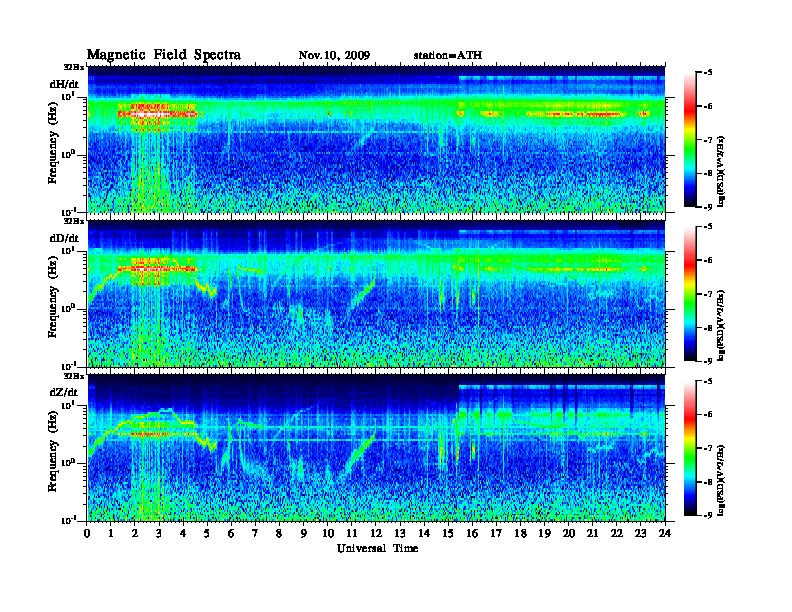Click the "-7" tick on dD/dt color scale

coord(709,294)
